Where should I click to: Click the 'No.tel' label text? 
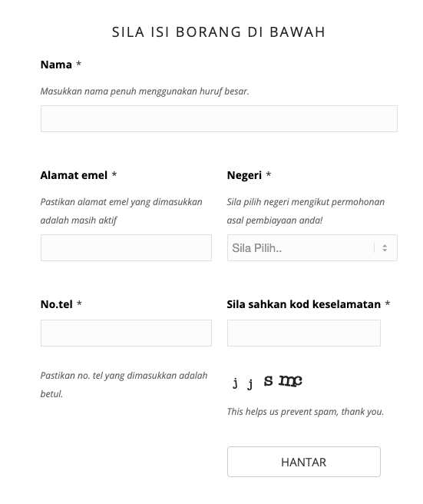point(57,304)
